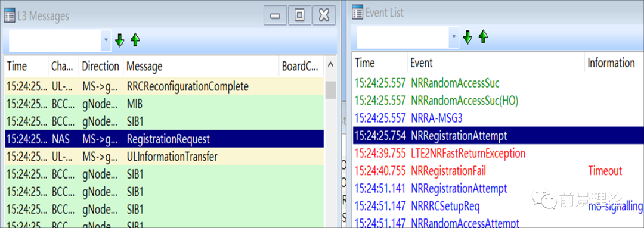Viewport: 644px width, 228px height.
Task: Click the L3 Messages vertical scrollbar thumb
Action: (x=330, y=90)
